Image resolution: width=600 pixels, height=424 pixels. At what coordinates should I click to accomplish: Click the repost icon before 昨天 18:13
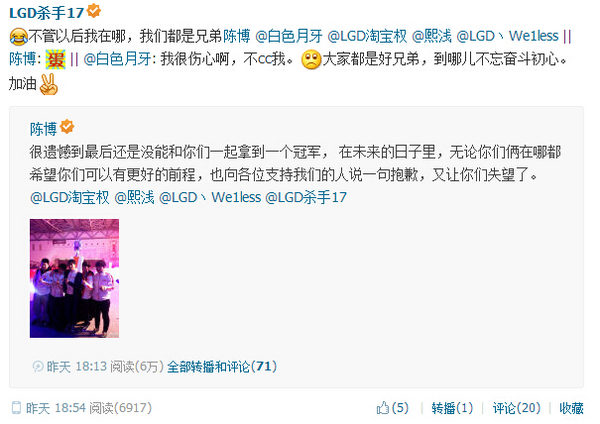pos(38,366)
